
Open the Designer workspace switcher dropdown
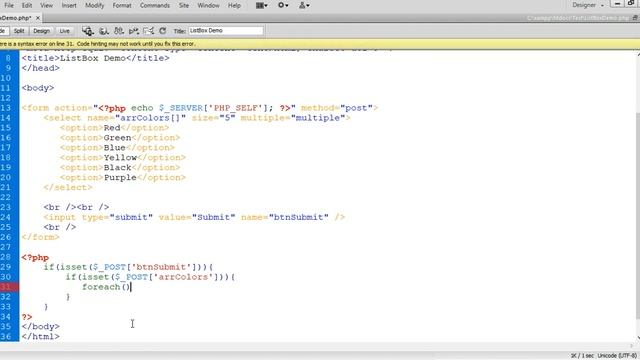pos(588,5)
